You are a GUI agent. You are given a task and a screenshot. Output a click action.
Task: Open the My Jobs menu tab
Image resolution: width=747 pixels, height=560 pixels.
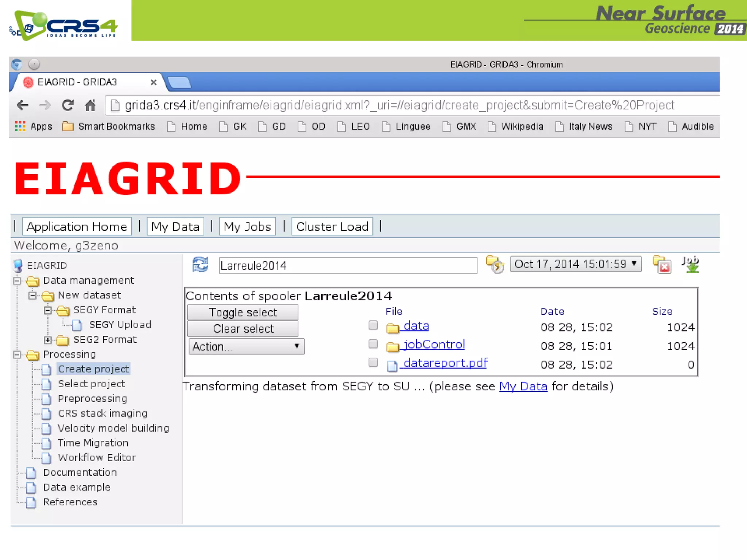(247, 227)
